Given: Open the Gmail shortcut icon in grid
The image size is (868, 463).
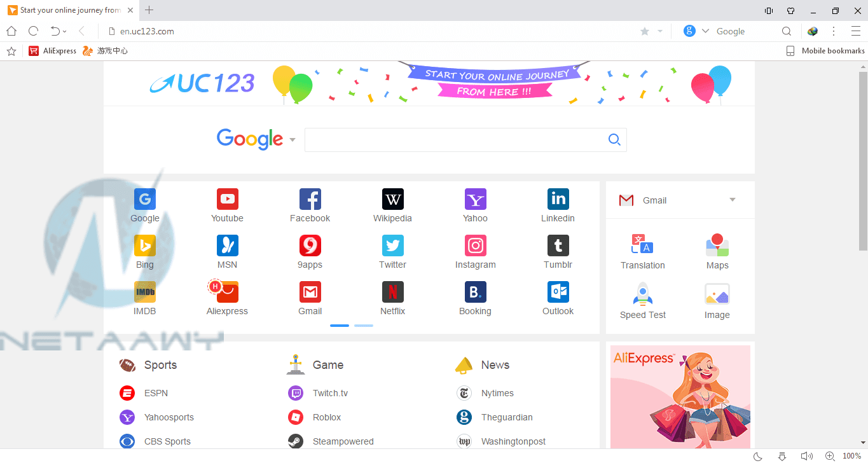Looking at the screenshot, I should 310,292.
